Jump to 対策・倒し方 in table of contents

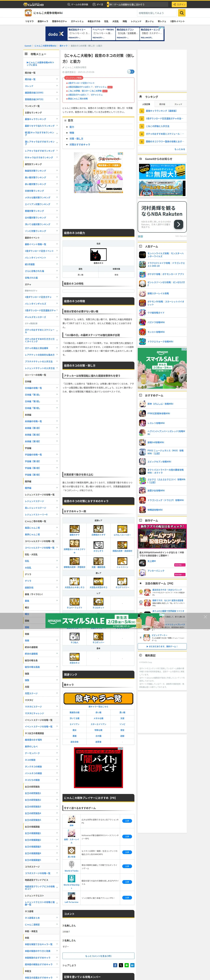pos(76,139)
